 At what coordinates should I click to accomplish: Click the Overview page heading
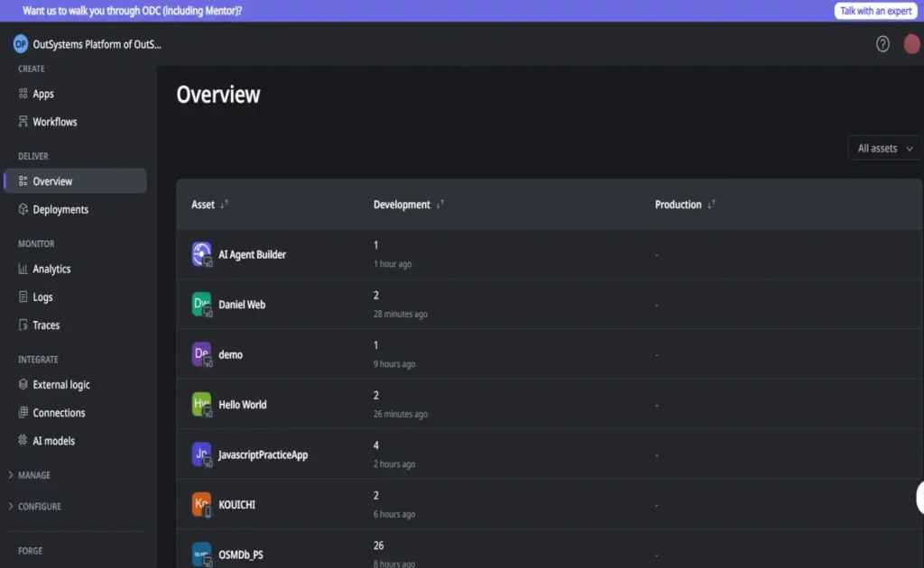218,95
